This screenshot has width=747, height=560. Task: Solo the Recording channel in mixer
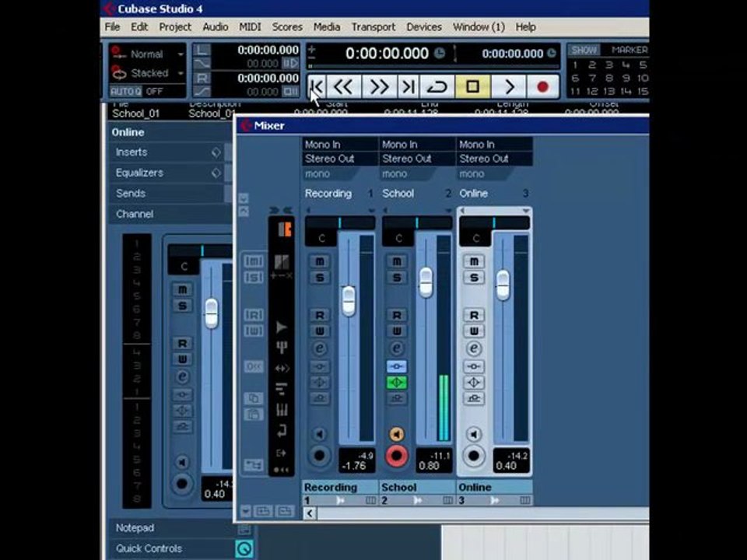320,278
